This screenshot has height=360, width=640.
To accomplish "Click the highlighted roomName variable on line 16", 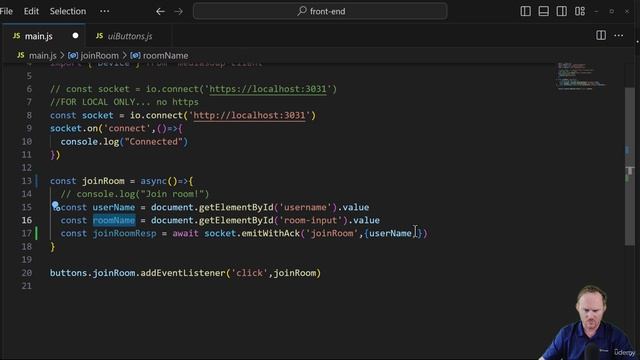I will (x=114, y=220).
